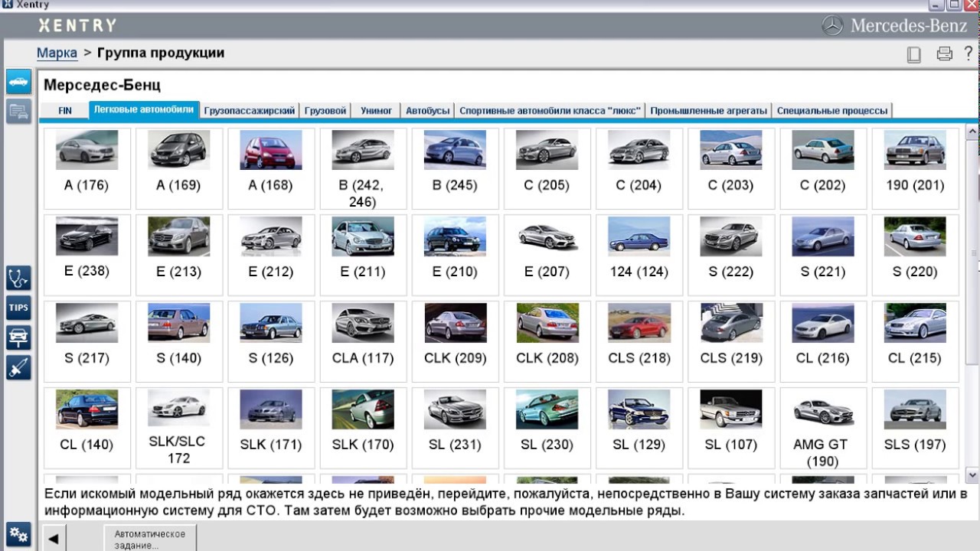Open the Промышленные агрегаты tab
The width and height of the screenshot is (980, 551).
click(x=708, y=110)
